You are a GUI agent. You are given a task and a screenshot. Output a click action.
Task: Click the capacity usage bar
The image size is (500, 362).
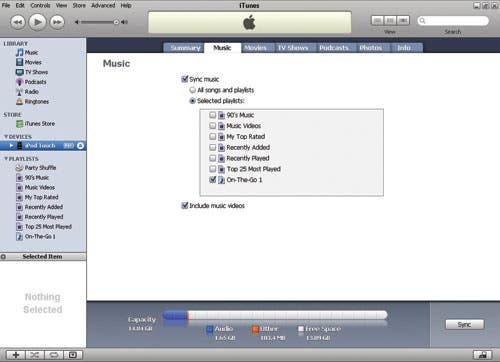pos(275,315)
